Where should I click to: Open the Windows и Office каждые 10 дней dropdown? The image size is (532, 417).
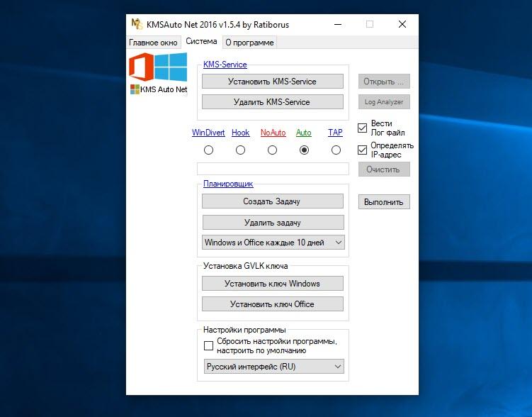point(273,243)
